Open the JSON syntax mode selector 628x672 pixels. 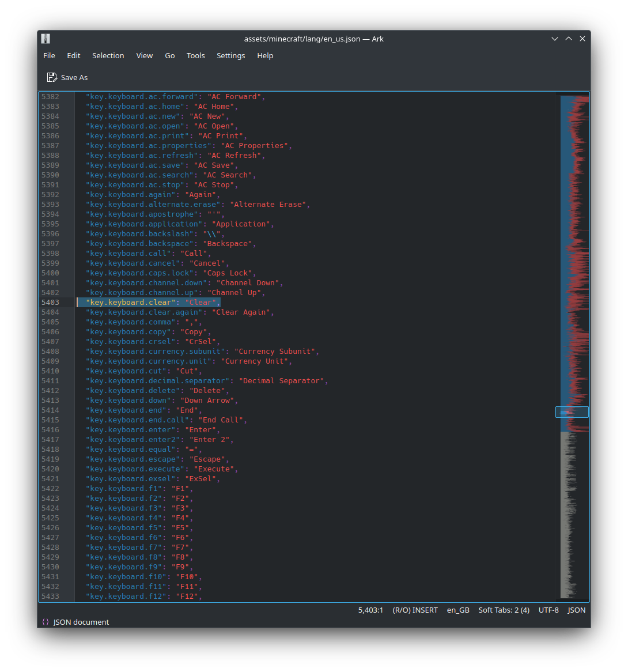576,610
